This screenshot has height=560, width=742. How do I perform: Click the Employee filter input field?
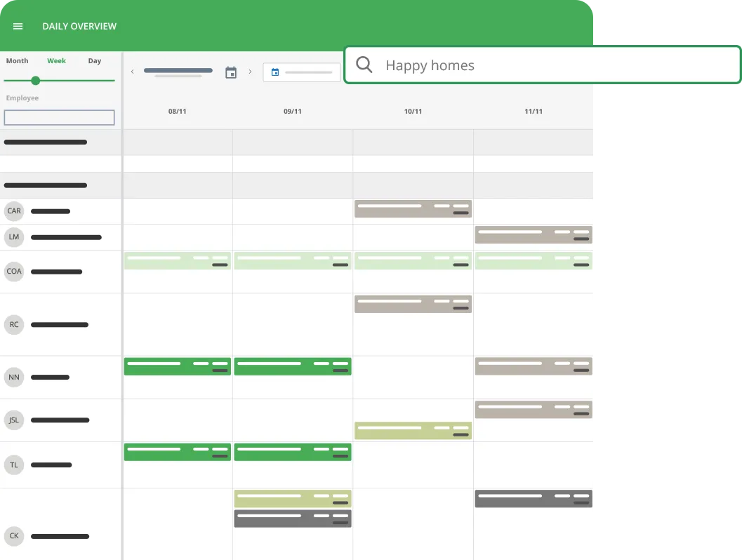pyautogui.click(x=59, y=117)
